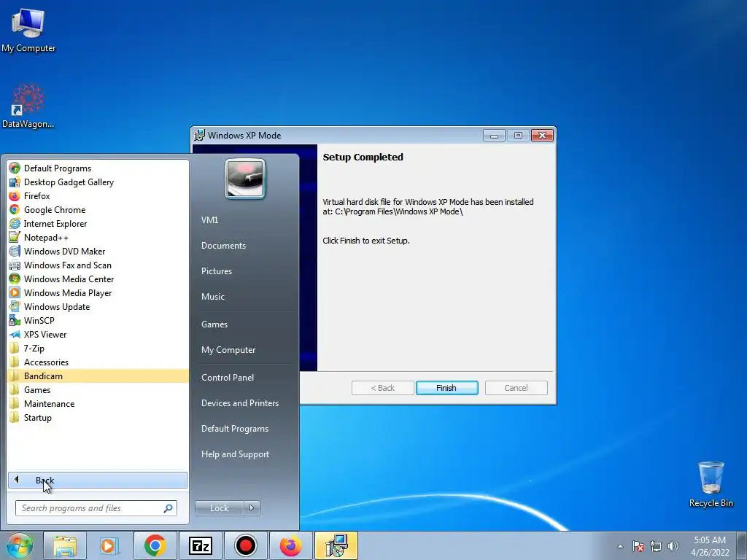This screenshot has width=747, height=560.
Task: Open Music from Start menu
Action: point(212,297)
